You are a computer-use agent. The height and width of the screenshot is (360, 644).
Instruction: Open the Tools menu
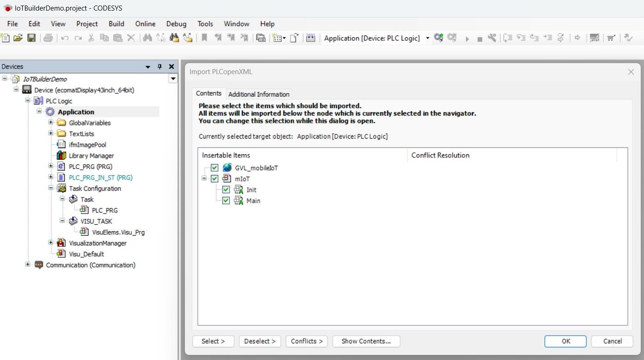(205, 24)
